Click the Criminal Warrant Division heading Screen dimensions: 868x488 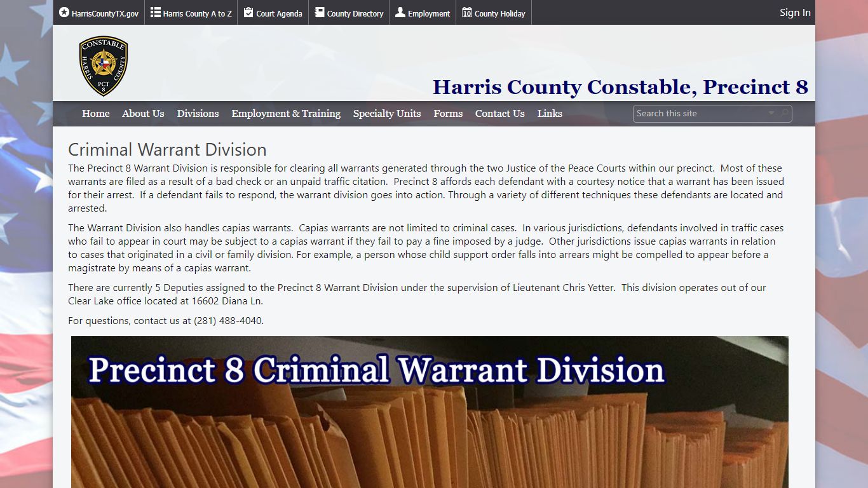(167, 150)
